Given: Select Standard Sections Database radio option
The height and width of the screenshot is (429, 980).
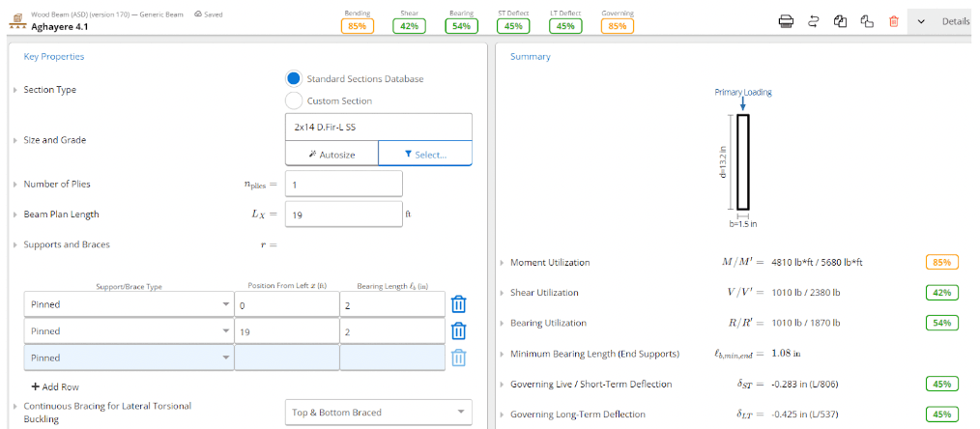Looking at the screenshot, I should (293, 78).
